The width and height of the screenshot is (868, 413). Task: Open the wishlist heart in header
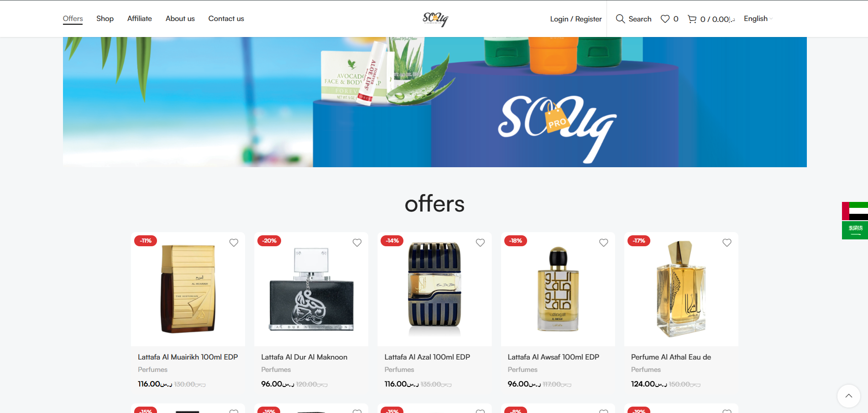[665, 19]
